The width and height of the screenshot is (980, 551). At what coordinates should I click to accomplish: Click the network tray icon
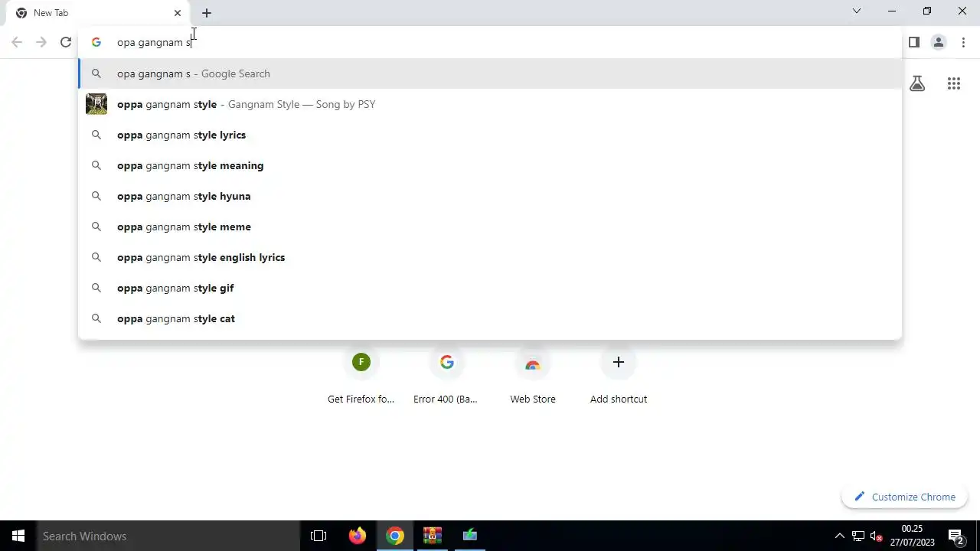[x=858, y=536]
